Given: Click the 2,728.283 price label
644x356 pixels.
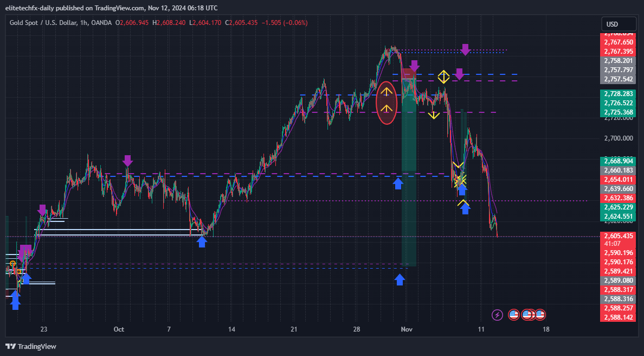Looking at the screenshot, I should [x=619, y=94].
